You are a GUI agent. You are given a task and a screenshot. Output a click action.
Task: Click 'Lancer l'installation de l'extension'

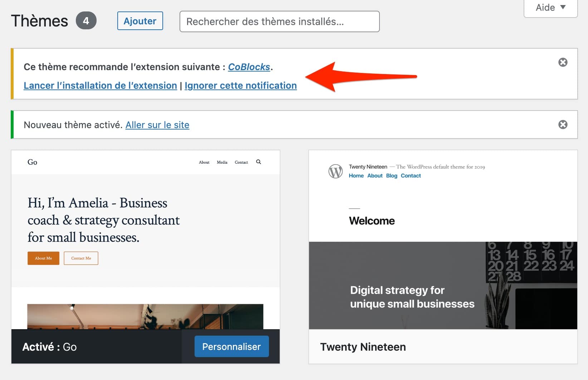[100, 86]
